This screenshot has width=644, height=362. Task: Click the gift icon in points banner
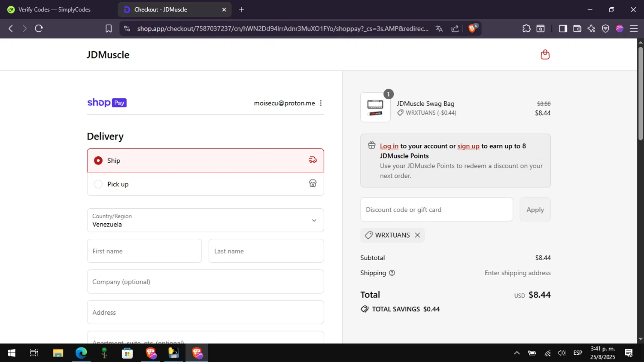point(371,145)
